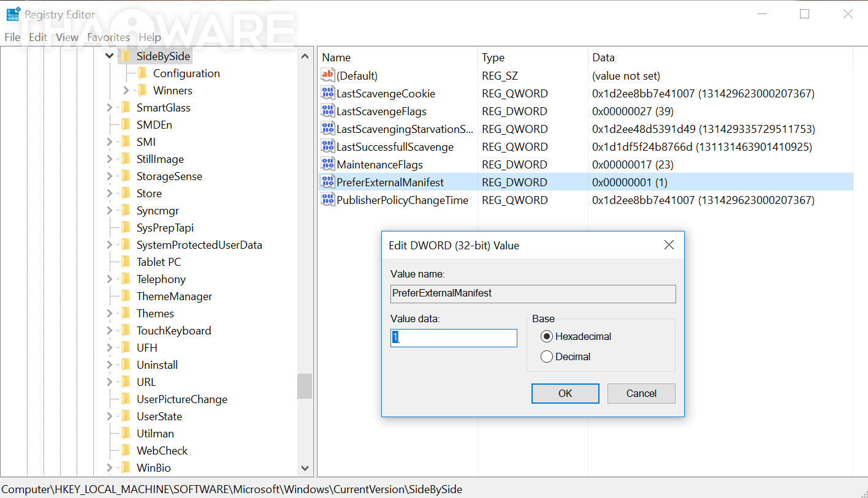Click the Value name field
868x498 pixels.
pyautogui.click(x=533, y=293)
